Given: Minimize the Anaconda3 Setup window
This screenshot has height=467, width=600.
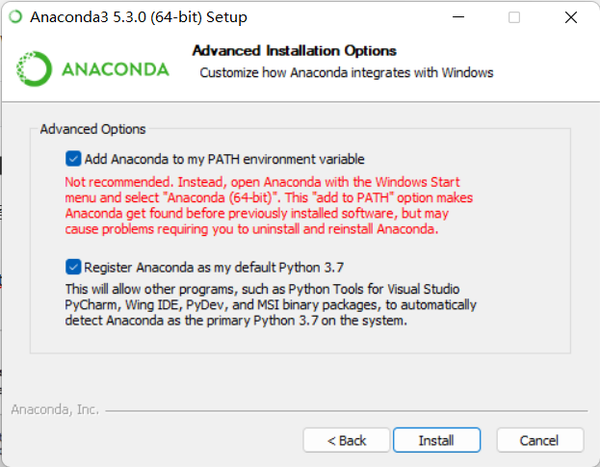Looking at the screenshot, I should click(x=466, y=18).
